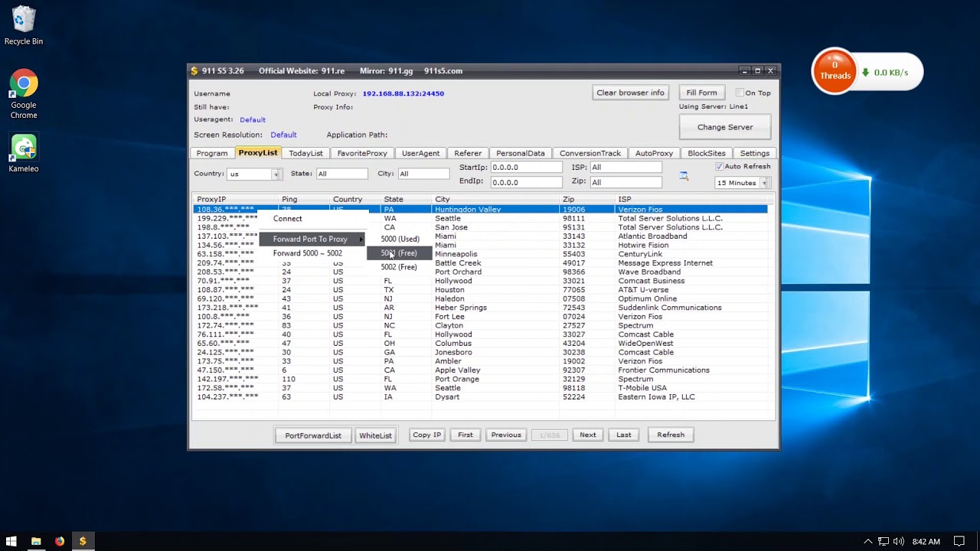Open the Kameleo desktop shortcut
The width and height of the screenshot is (980, 551).
(24, 154)
